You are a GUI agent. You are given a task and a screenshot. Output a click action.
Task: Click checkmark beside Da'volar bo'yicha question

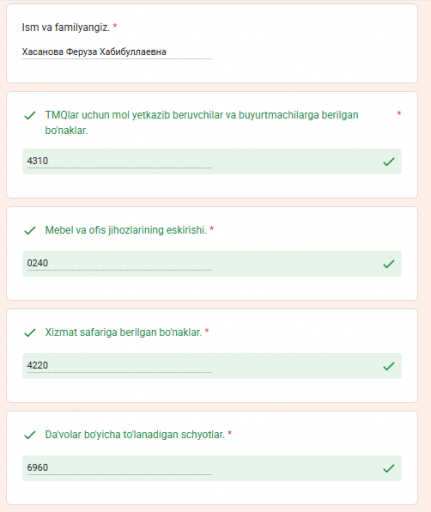click(x=30, y=435)
